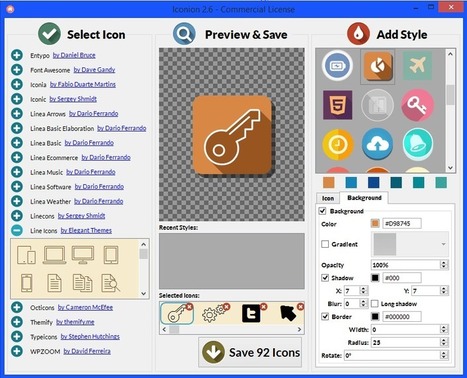Open the shadow color picker swatch

(x=375, y=278)
